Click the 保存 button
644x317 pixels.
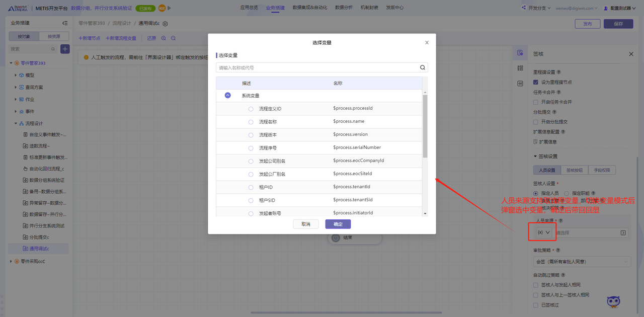pyautogui.click(x=618, y=24)
